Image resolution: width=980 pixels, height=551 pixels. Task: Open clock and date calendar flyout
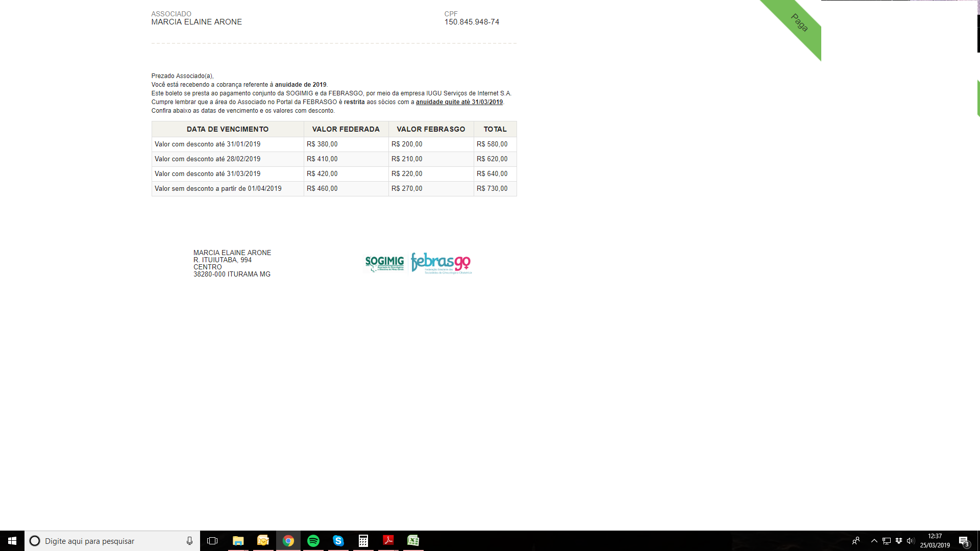coord(935,541)
